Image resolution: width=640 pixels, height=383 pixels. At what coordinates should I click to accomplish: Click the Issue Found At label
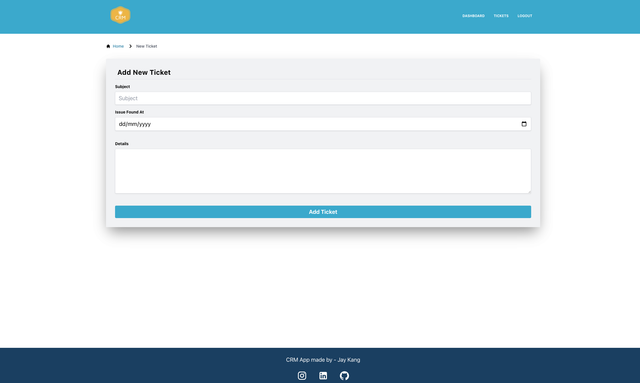129,112
